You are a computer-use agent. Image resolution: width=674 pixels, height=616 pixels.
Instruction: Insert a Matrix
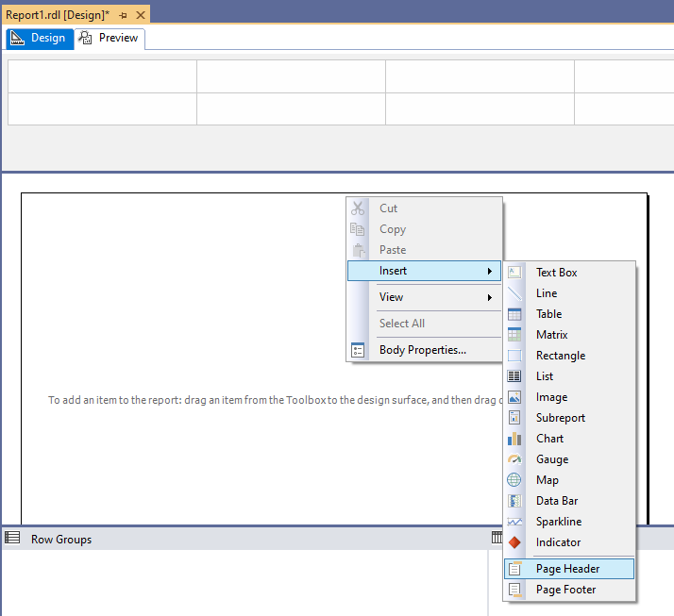point(569,335)
